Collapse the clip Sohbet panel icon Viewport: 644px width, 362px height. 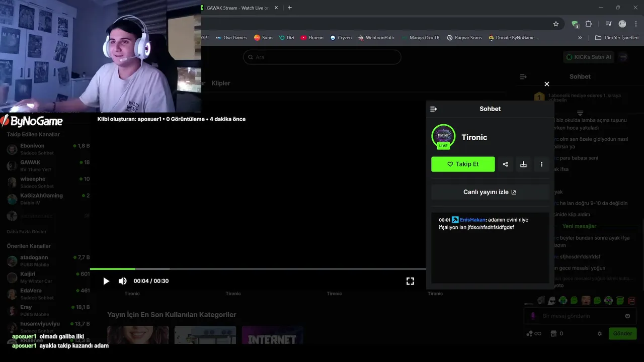pos(434,109)
